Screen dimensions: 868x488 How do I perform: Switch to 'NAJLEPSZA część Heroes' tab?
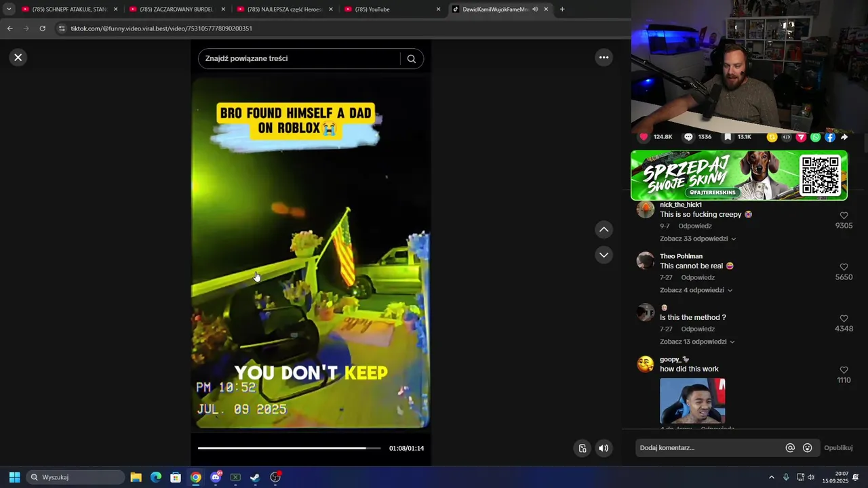point(285,9)
